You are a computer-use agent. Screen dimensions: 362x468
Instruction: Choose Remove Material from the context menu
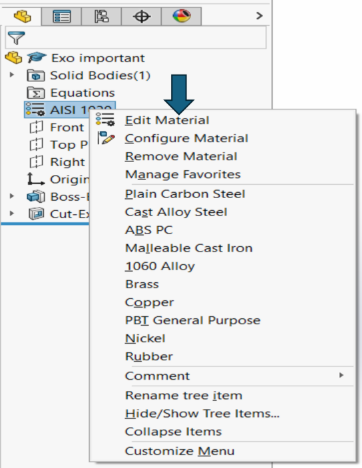click(x=181, y=156)
